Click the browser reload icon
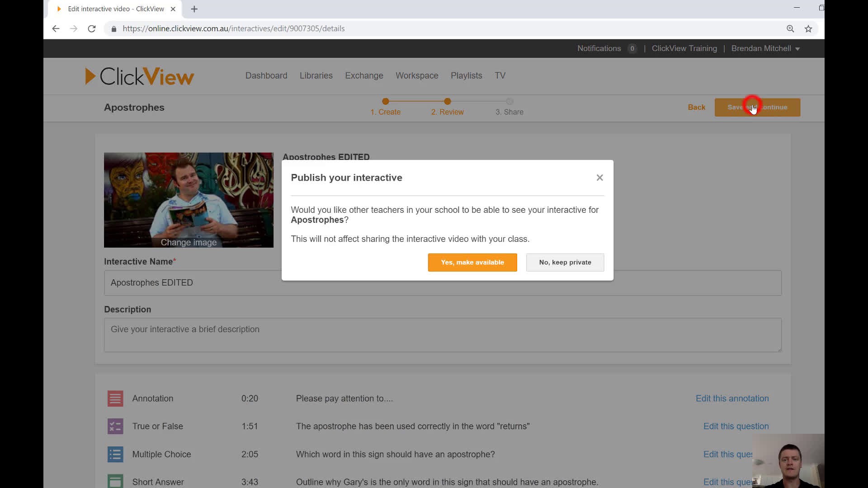 92,28
